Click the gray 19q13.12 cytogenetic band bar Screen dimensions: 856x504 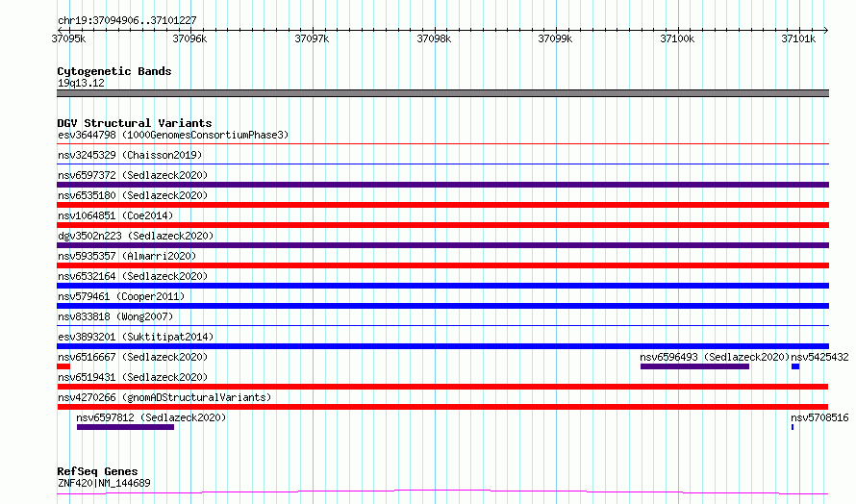click(x=442, y=93)
